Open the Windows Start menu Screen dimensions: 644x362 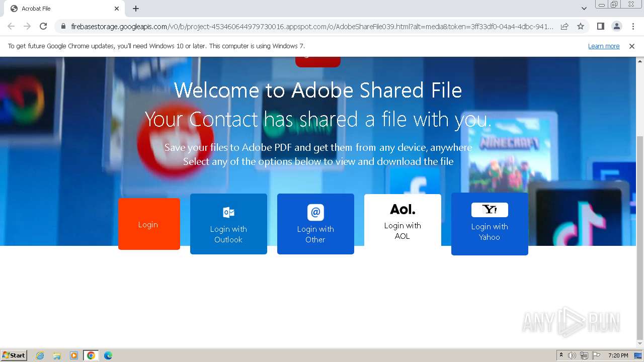[14, 355]
